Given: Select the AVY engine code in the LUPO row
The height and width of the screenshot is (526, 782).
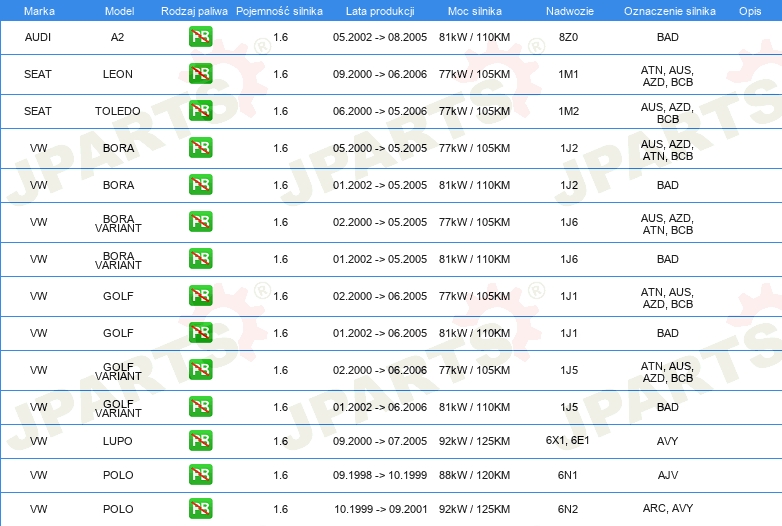Looking at the screenshot, I should pos(668,441).
